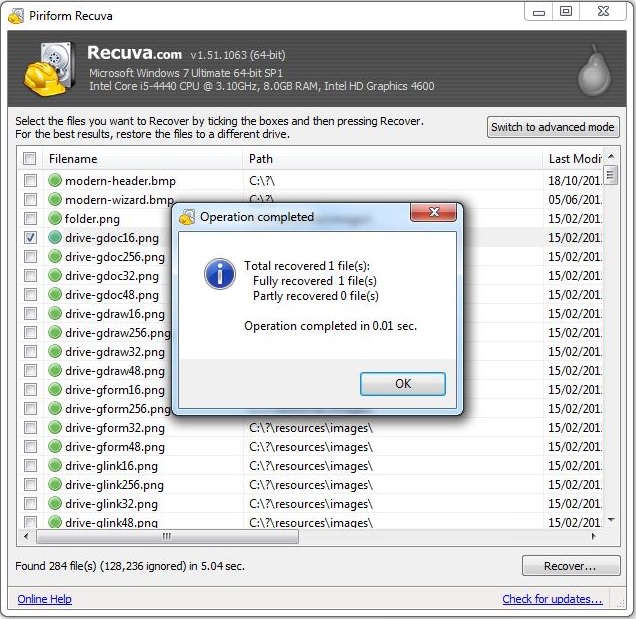Click the green status dot for drive-gdoc256.png

pyautogui.click(x=55, y=256)
